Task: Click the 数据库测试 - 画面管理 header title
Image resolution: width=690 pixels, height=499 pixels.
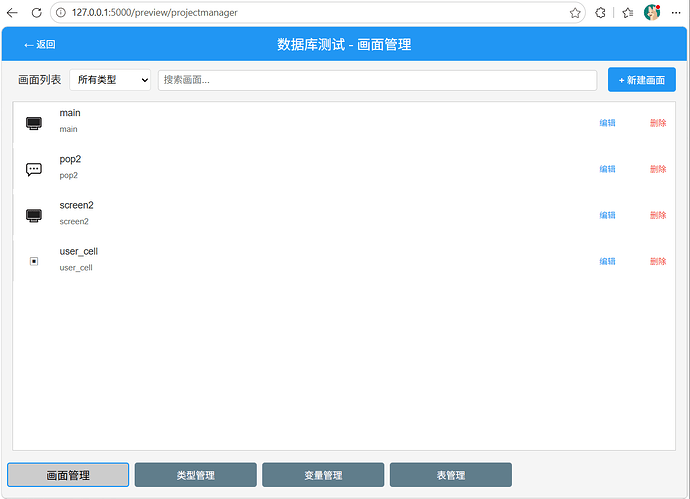Action: click(x=344, y=44)
